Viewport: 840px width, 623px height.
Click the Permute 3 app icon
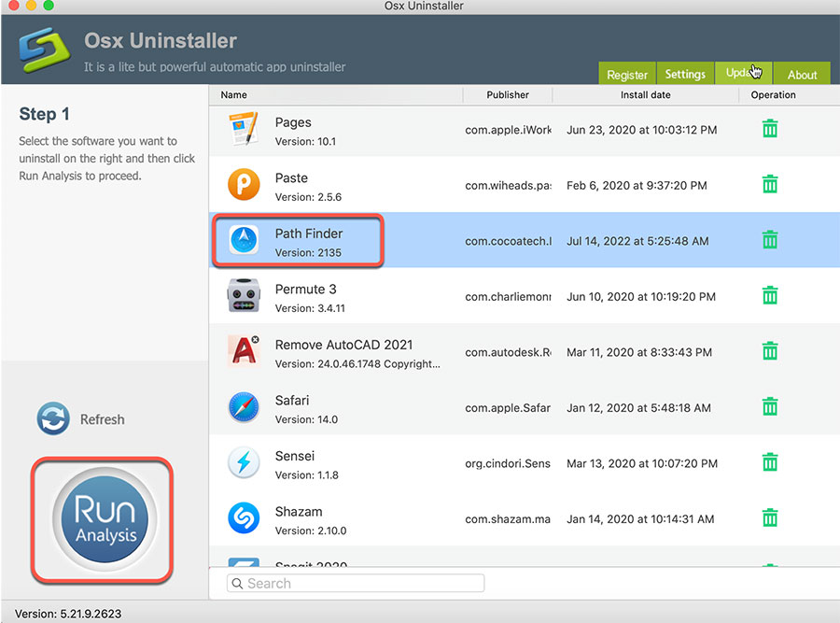244,295
